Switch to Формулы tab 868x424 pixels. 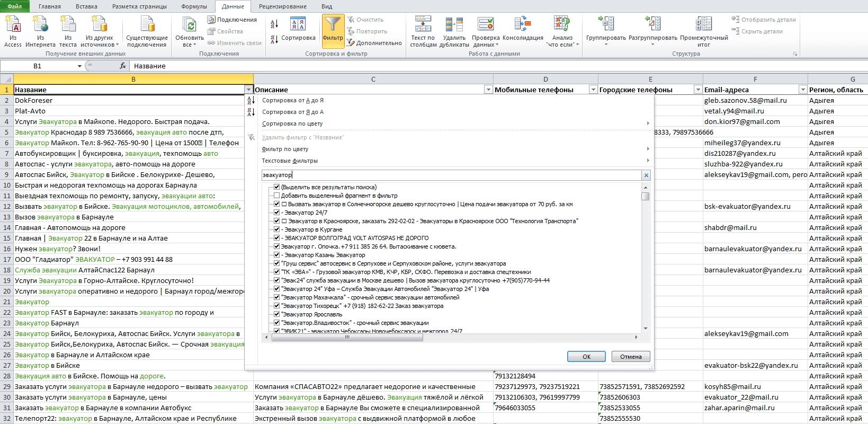194,6
